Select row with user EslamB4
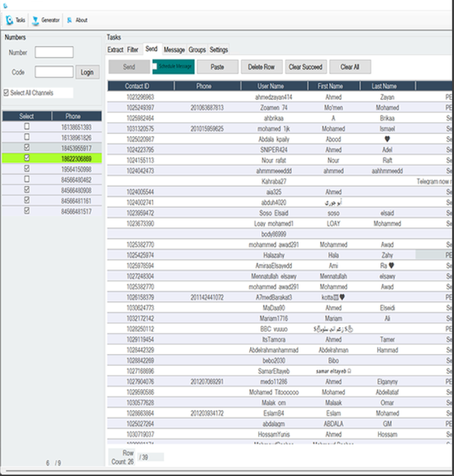The width and height of the screenshot is (454, 476). click(280, 414)
